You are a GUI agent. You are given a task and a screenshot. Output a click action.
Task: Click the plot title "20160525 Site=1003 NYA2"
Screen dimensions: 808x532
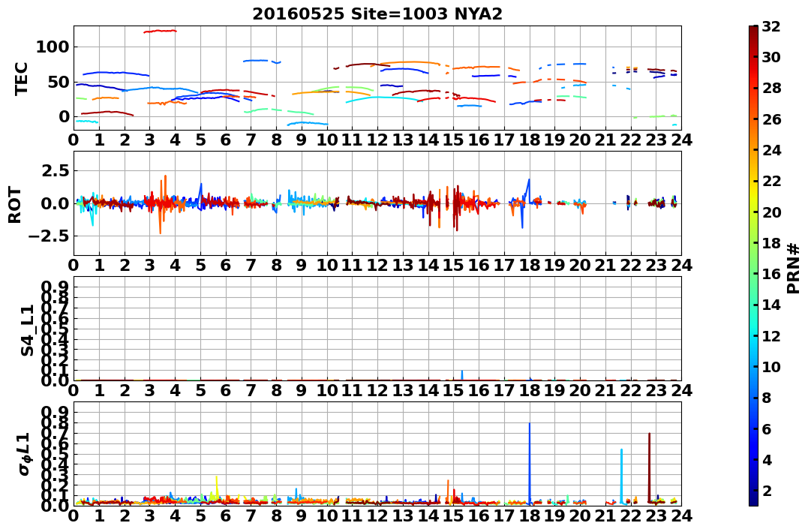point(377,14)
